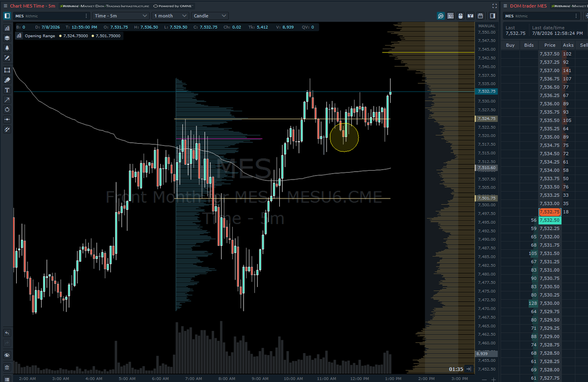
Task: Open the chart window hamburger menu
Action: coord(5,5)
